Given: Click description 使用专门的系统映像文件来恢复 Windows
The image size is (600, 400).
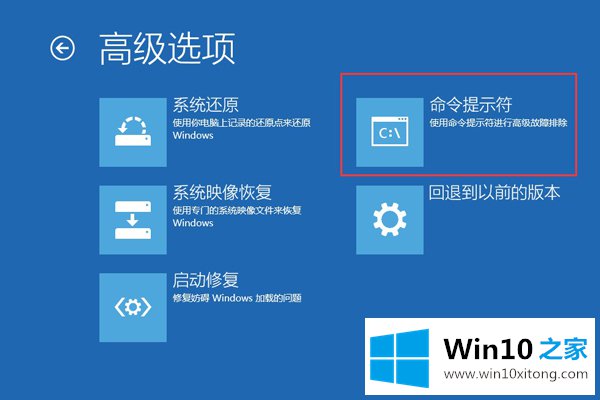Looking at the screenshot, I should (x=237, y=216).
